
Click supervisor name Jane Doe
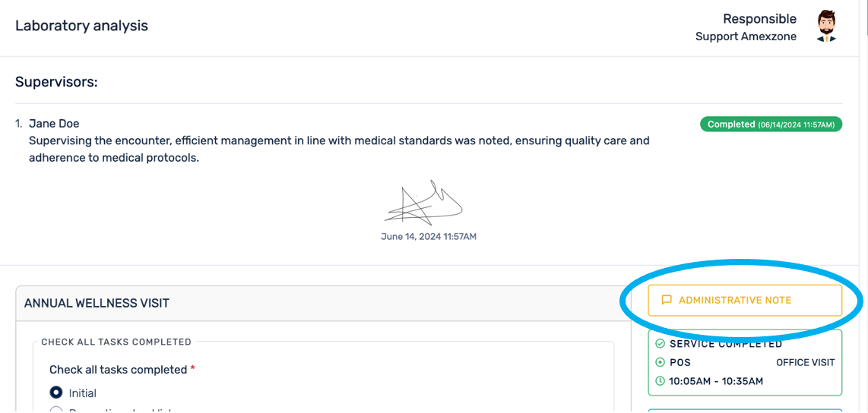point(54,124)
